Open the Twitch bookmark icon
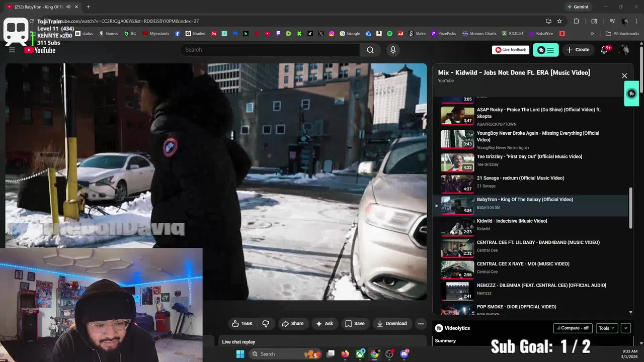This screenshot has height=362, width=644. click(x=278, y=34)
